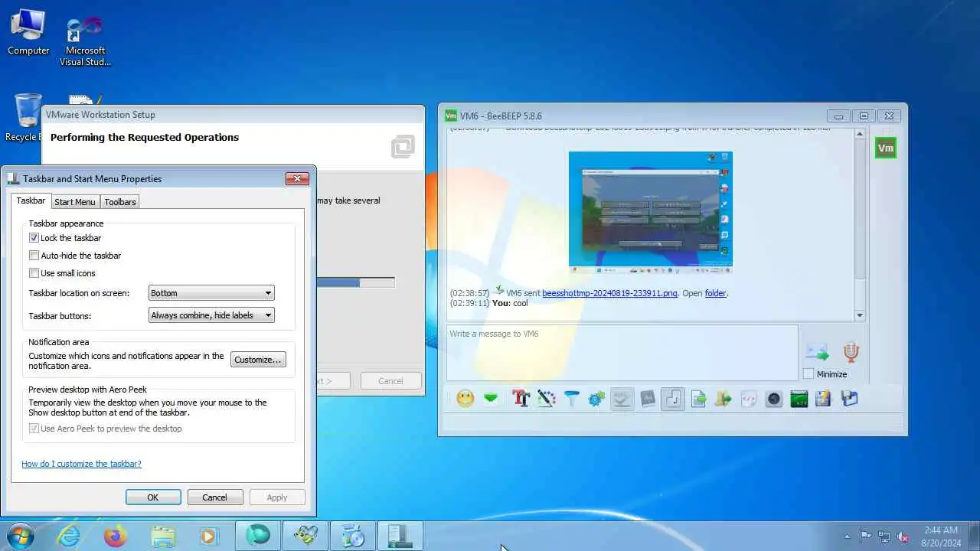Show hidden tray icons arrow
The width and height of the screenshot is (980, 551).
[x=847, y=536]
